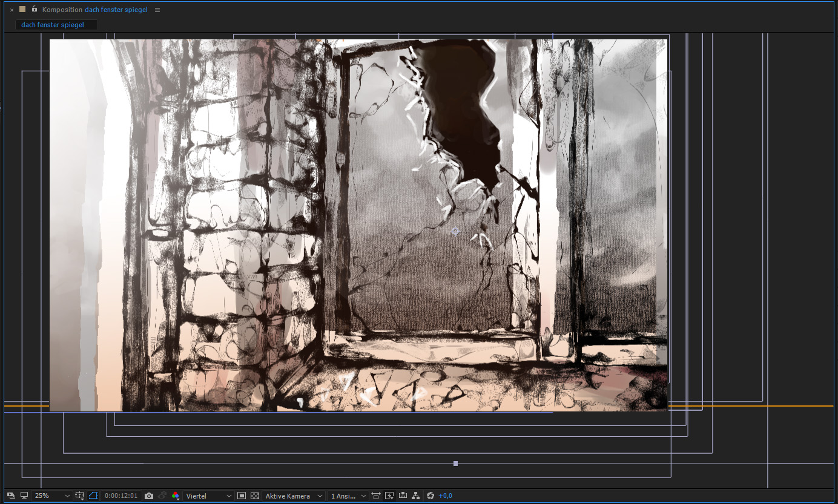Open the Composition Flowchart icon
This screenshot has width=838, height=504.
click(415, 496)
